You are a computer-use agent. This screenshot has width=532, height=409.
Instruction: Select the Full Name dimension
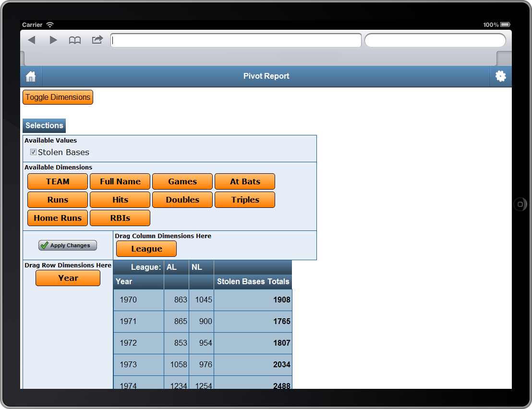[120, 181]
